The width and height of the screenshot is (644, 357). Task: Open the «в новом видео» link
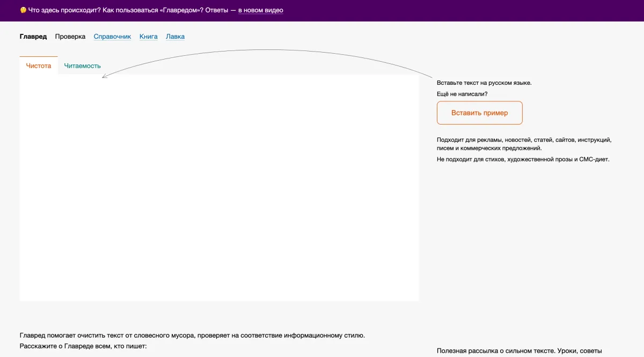[260, 10]
